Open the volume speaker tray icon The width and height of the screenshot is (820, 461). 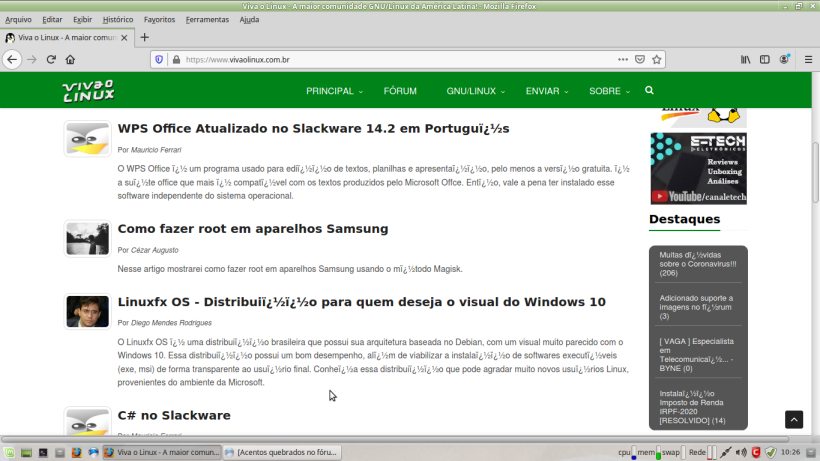[741, 453]
